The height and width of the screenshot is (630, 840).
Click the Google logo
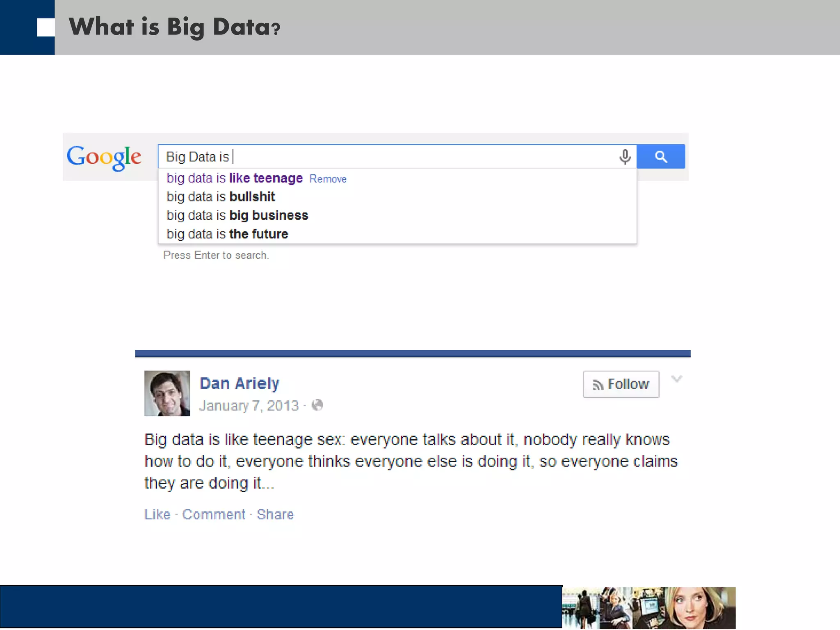(x=104, y=157)
